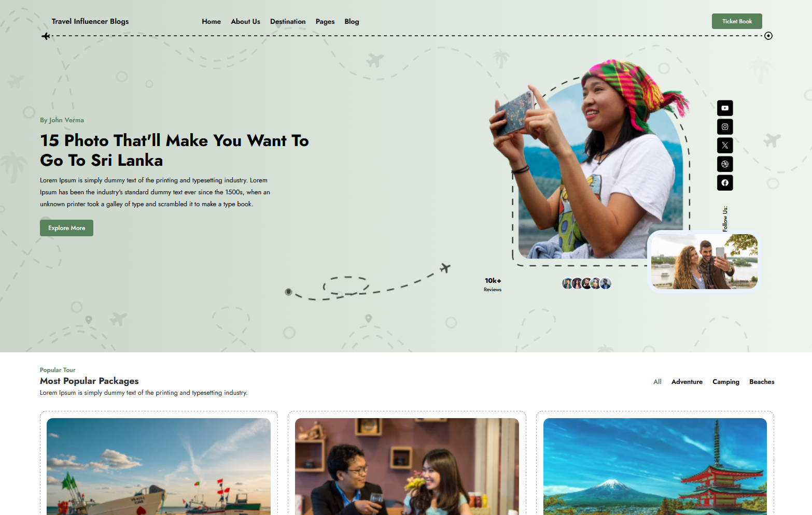Filter packages by Camping
812x515 pixels.
[x=726, y=382]
